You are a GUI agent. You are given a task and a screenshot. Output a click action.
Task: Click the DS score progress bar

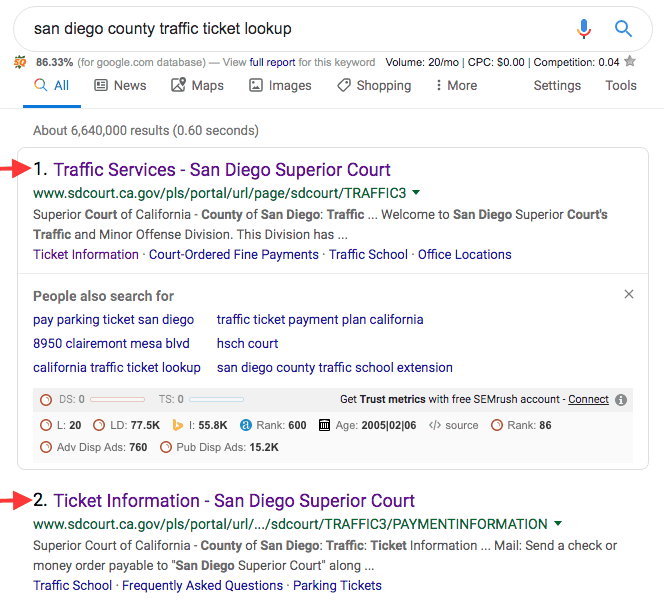tap(117, 399)
